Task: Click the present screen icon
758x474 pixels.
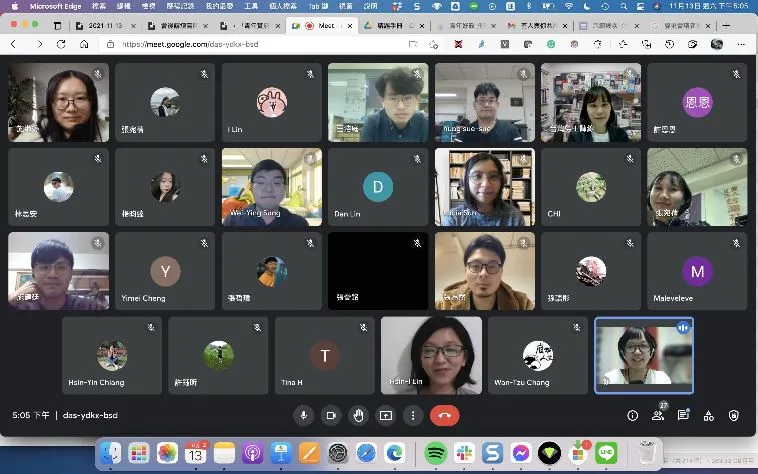Action: pyautogui.click(x=386, y=415)
